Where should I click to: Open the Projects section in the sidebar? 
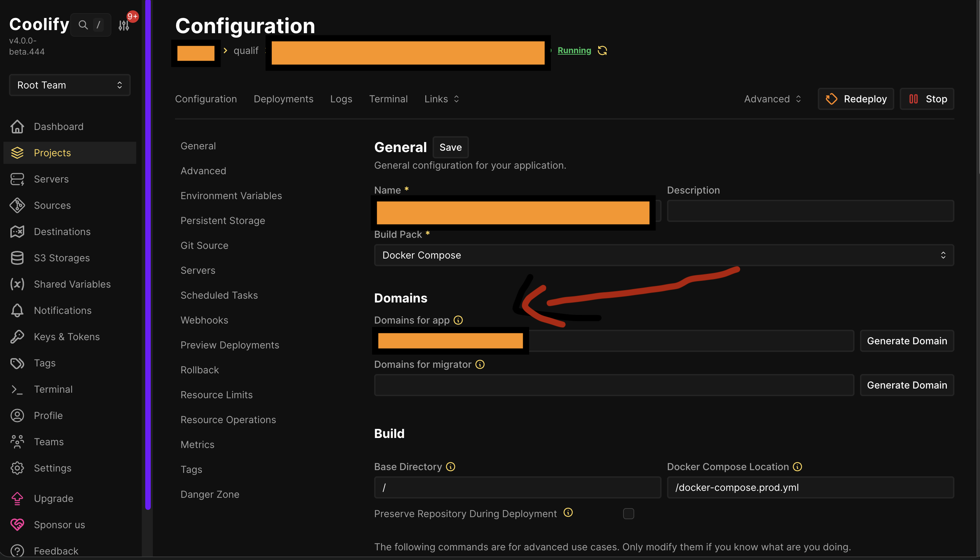click(x=52, y=153)
